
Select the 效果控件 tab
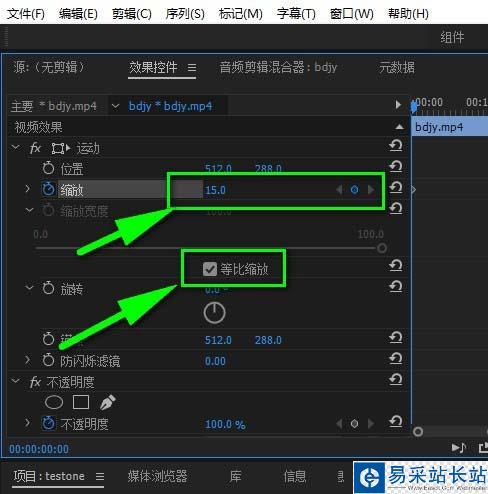coord(153,67)
